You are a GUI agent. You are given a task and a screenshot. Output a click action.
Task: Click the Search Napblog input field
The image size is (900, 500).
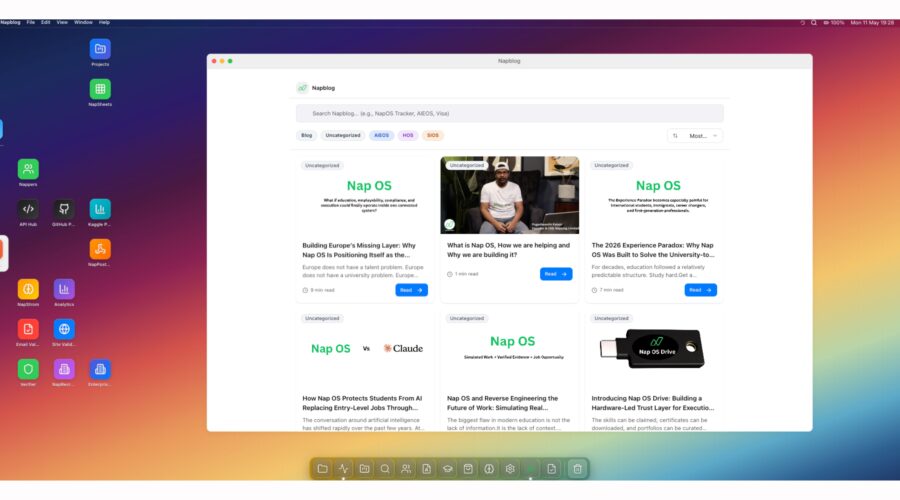[510, 114]
